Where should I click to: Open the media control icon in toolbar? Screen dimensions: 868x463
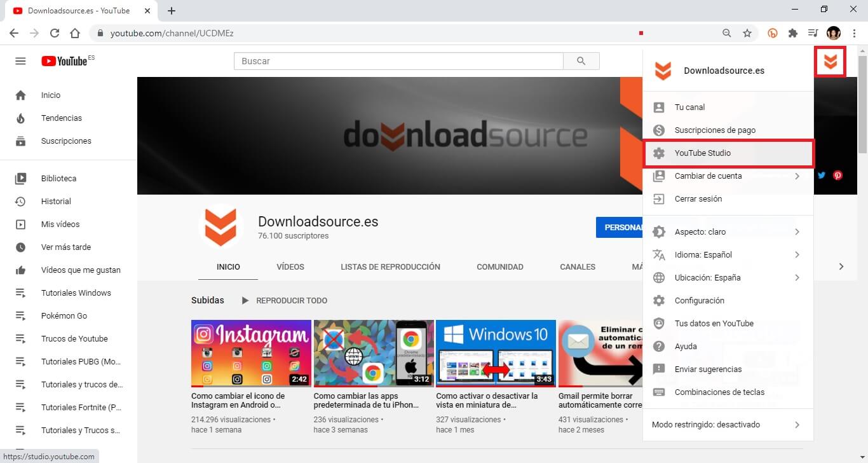813,33
